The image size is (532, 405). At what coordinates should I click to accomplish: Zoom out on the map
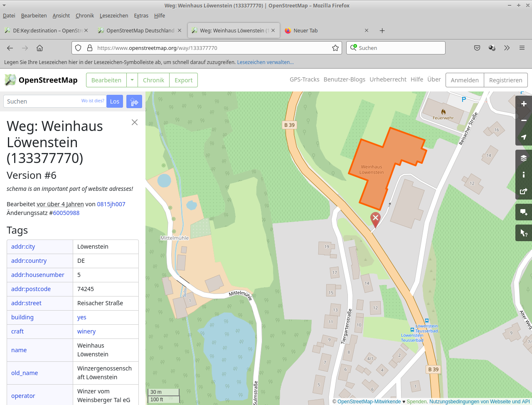[524, 121]
